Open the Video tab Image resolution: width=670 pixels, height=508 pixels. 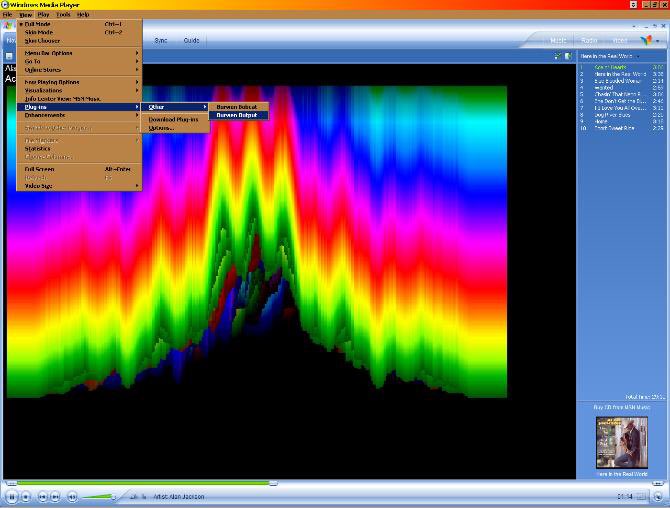tap(620, 41)
